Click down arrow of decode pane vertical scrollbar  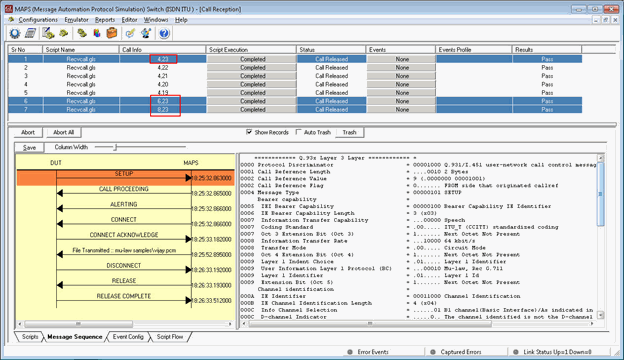(601, 315)
